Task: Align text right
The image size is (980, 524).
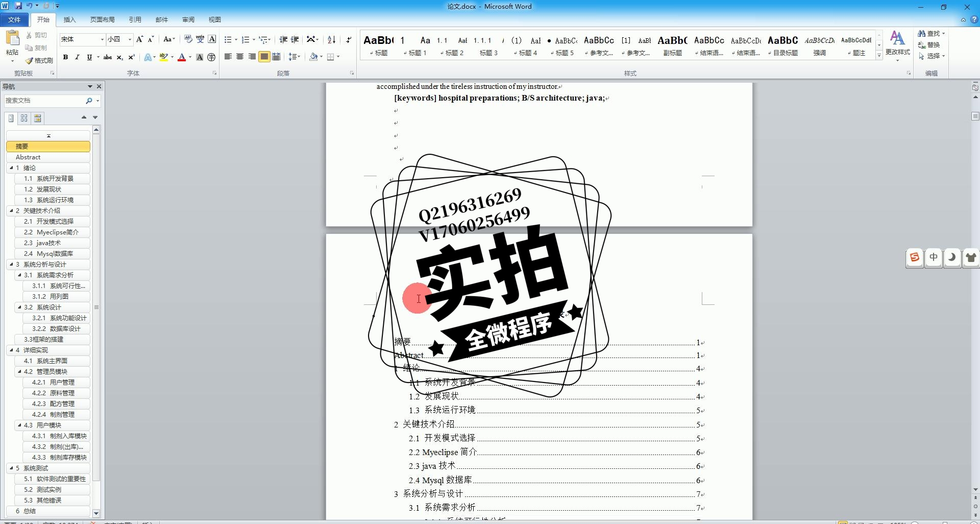Action: pos(252,57)
